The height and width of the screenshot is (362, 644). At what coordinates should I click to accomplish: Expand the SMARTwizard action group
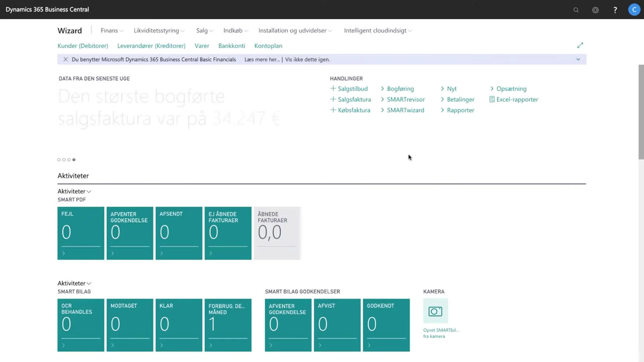point(402,110)
